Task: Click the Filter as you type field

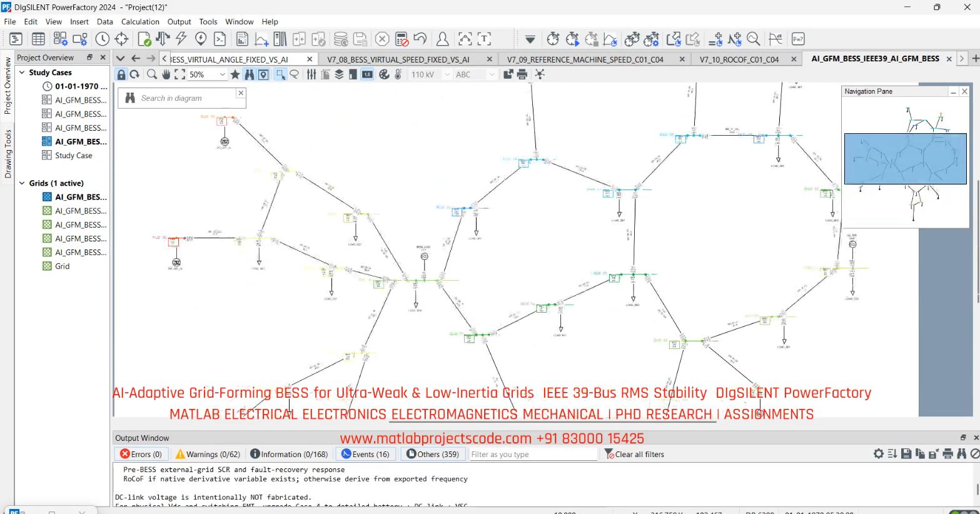Action: tap(533, 454)
